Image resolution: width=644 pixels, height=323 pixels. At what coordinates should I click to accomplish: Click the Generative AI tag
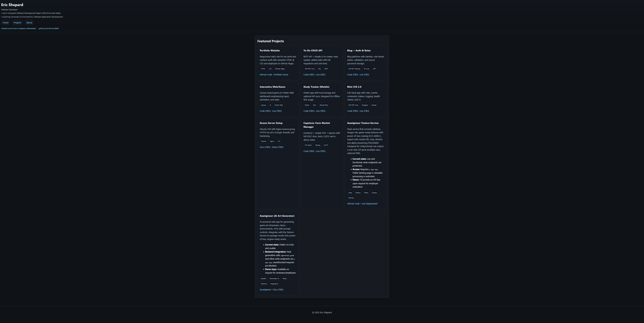pos(274,279)
